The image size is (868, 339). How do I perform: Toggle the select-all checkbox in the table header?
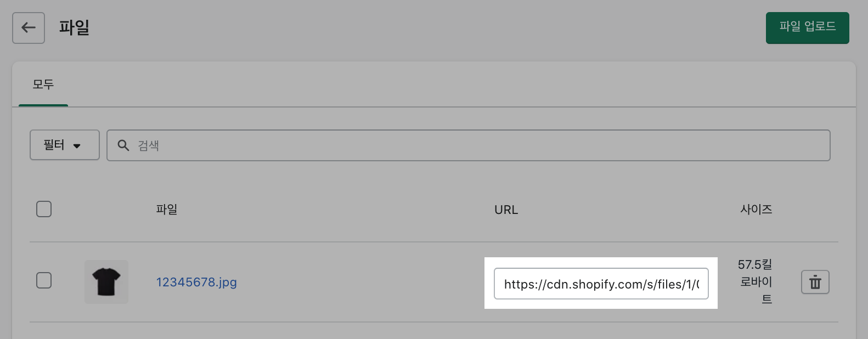click(43, 209)
